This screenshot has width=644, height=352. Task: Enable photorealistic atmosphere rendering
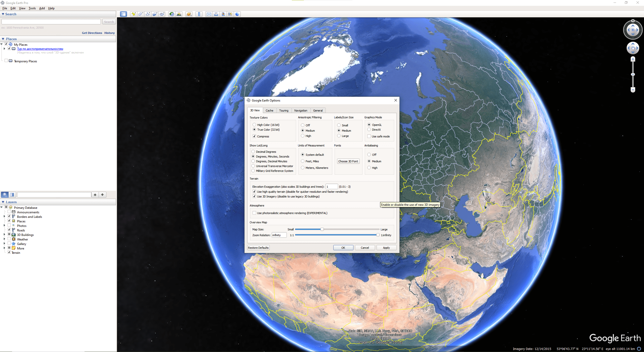(254, 213)
